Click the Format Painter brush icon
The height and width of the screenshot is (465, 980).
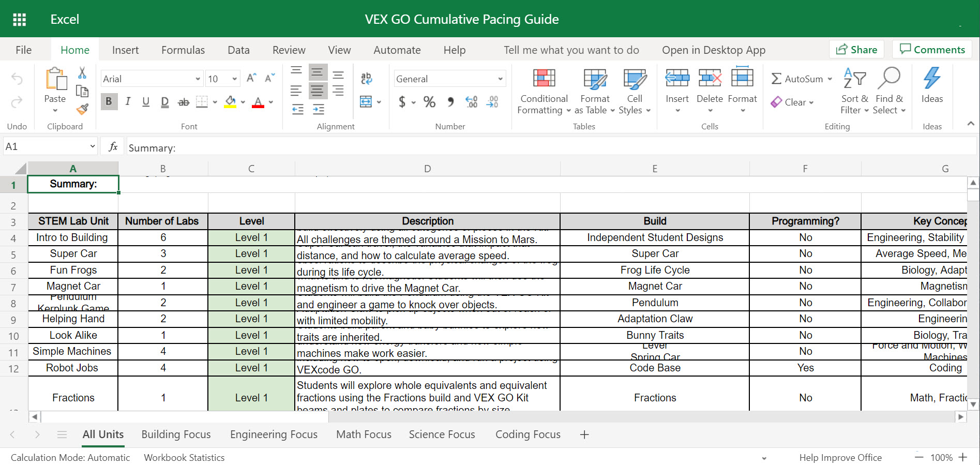click(82, 109)
